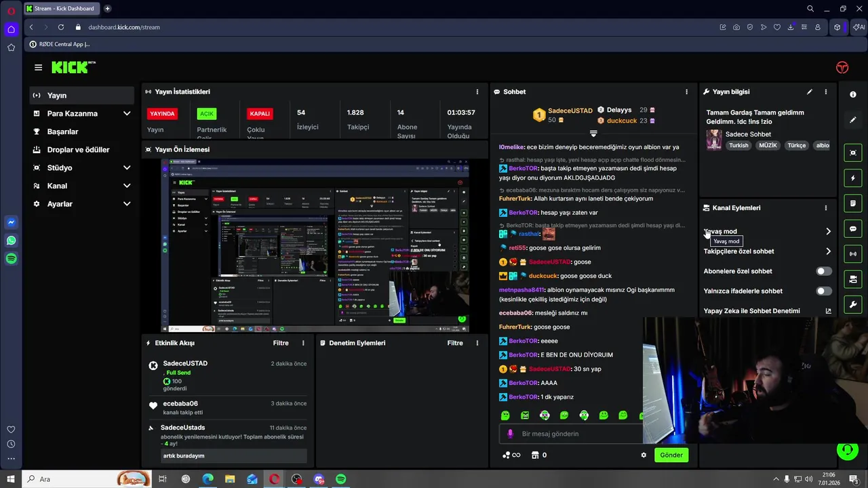Open Messenger in Opera sidebar
This screenshot has height=488, width=868.
point(11,222)
